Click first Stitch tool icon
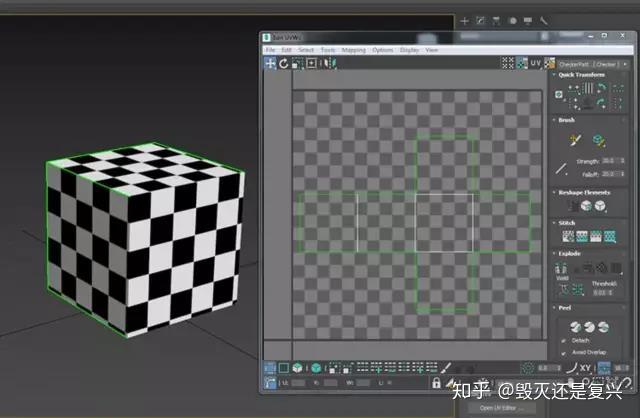 point(568,236)
